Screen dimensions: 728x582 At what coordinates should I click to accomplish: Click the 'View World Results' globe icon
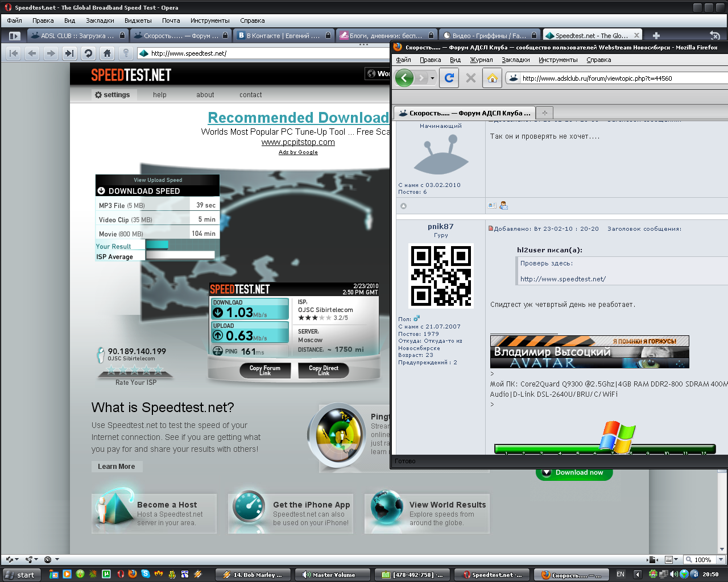coord(387,506)
